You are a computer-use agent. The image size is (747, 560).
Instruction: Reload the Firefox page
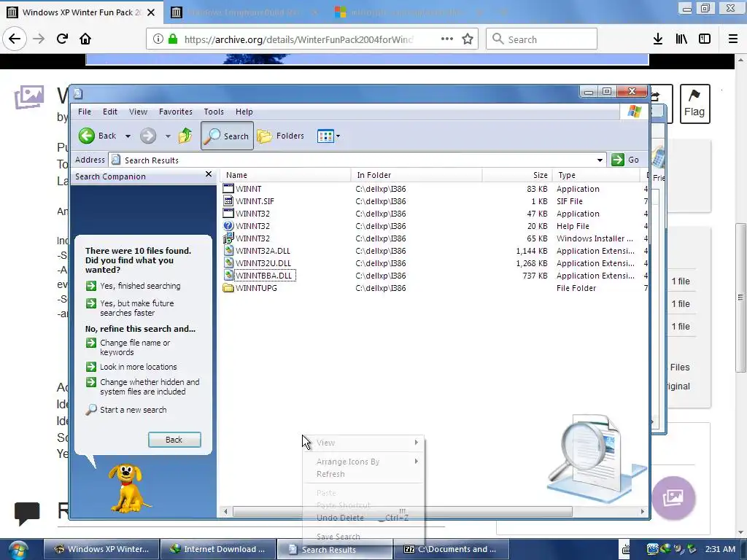pyautogui.click(x=62, y=39)
